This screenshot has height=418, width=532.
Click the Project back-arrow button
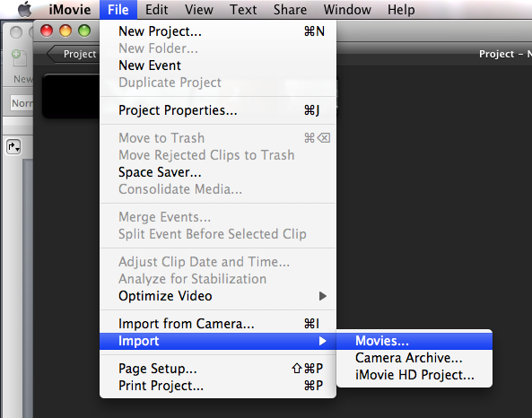[x=73, y=54]
